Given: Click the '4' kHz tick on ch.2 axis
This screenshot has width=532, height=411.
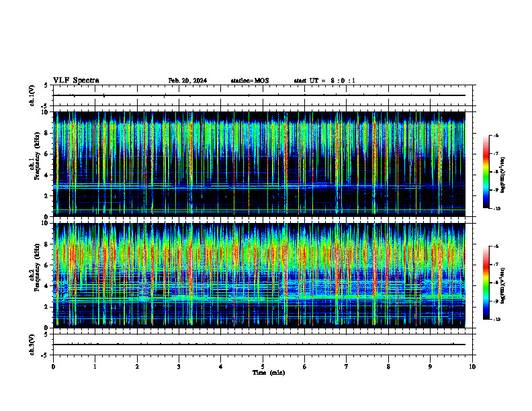Looking at the screenshot, I should pyautogui.click(x=46, y=286).
